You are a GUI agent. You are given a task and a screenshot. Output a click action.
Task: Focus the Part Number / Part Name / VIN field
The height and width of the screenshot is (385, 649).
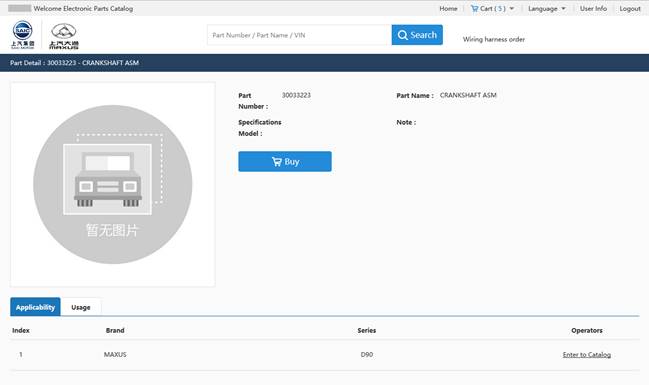click(x=299, y=35)
